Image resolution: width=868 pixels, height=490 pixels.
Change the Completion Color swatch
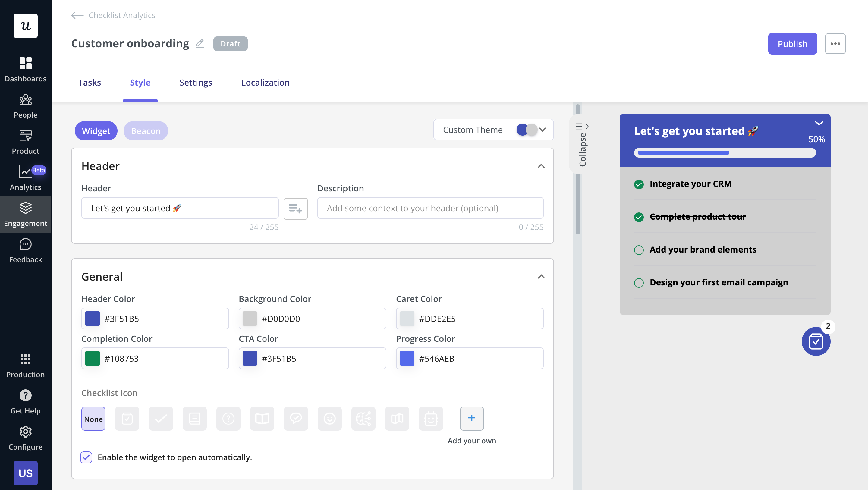pos(92,358)
